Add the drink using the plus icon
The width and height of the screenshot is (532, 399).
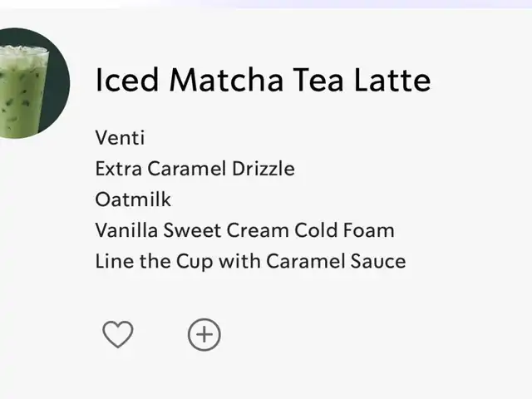[204, 334]
